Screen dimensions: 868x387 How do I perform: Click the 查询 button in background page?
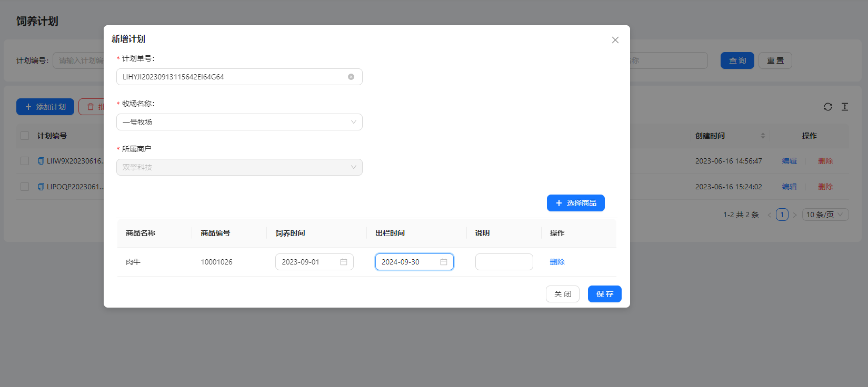tap(737, 60)
